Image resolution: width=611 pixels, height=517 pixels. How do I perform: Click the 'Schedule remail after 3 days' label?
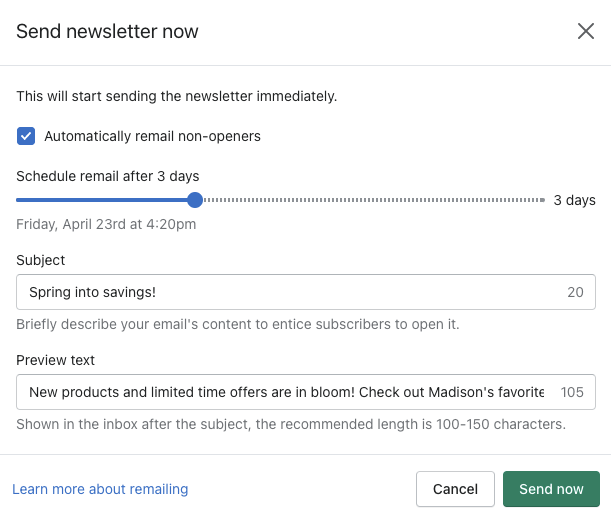107,176
